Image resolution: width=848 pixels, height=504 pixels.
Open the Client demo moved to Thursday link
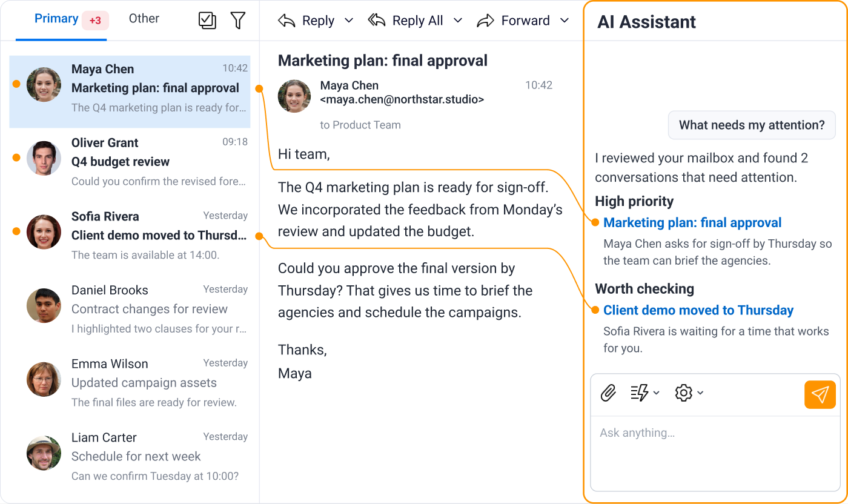(x=698, y=310)
